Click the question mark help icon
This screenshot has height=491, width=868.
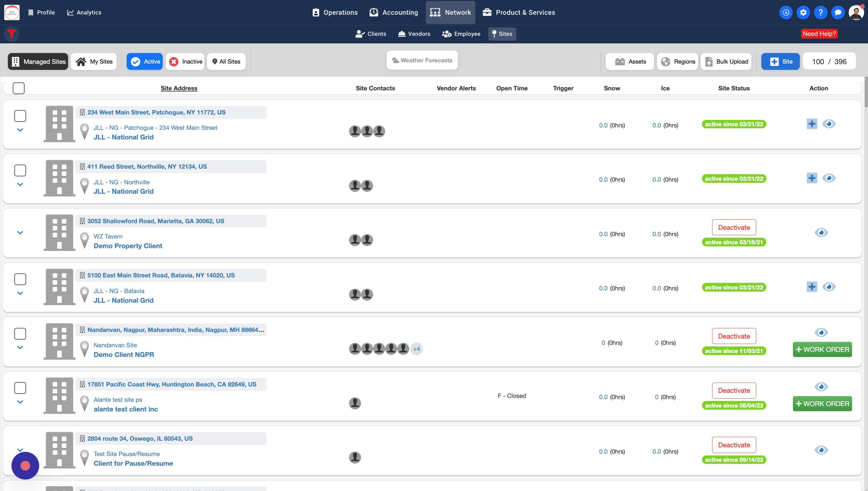click(x=820, y=12)
